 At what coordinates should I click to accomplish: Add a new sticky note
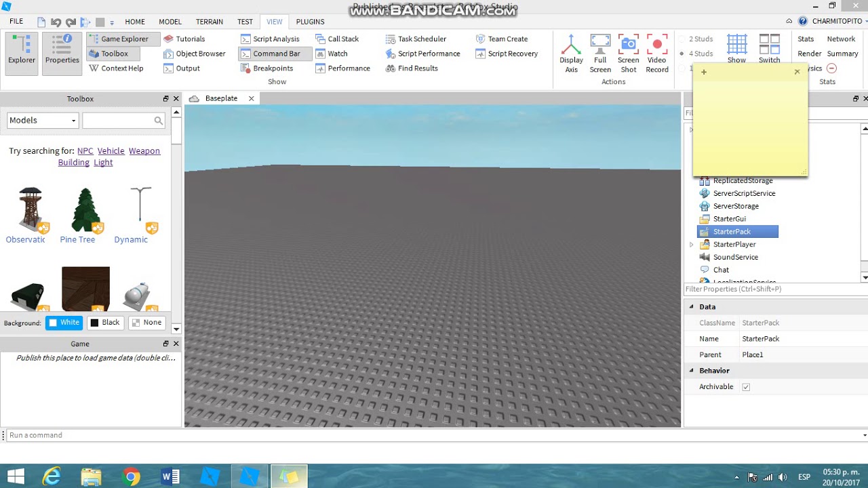[x=704, y=72]
